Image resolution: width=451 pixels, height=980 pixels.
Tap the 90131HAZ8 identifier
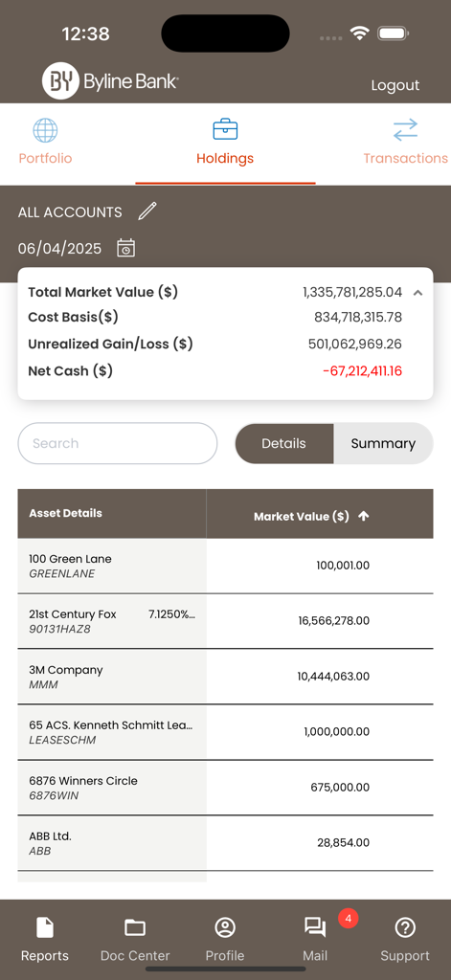(x=59, y=630)
